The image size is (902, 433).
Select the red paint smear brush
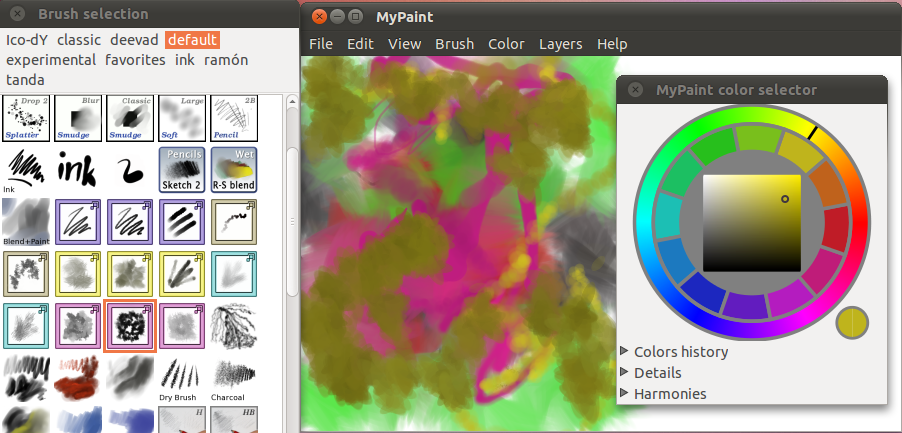(x=78, y=378)
